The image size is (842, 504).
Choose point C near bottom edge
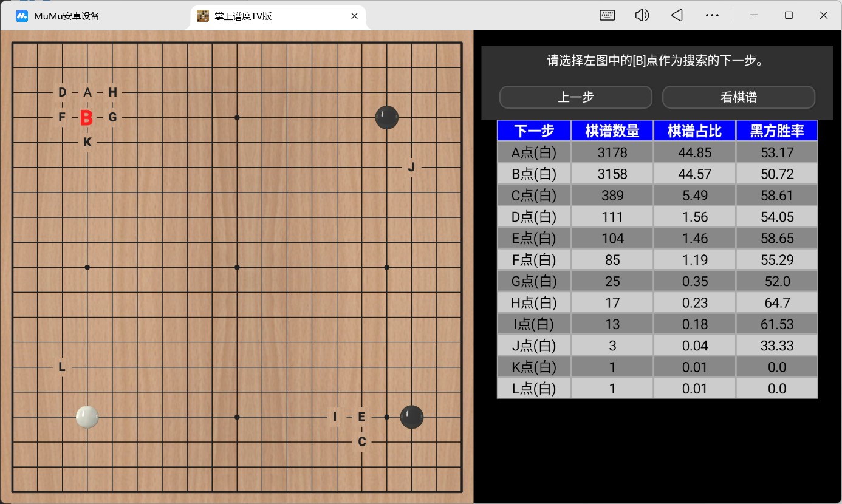361,442
